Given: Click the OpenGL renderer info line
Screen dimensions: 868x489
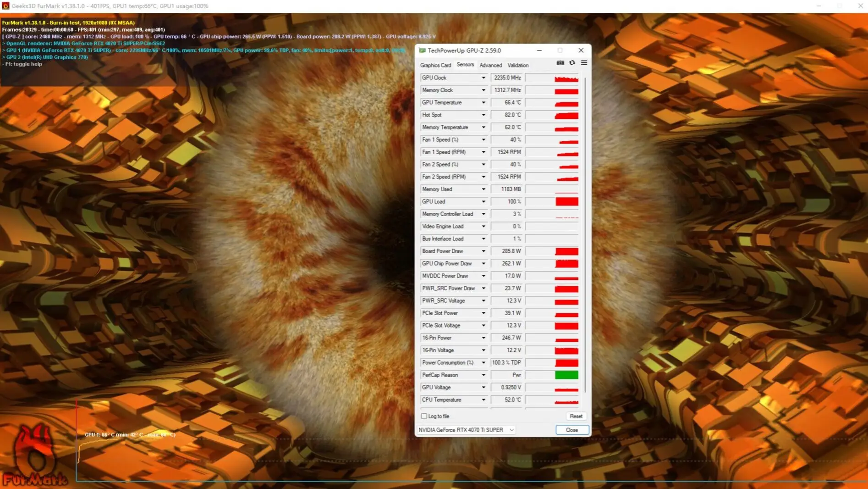Looking at the screenshot, I should [x=83, y=44].
